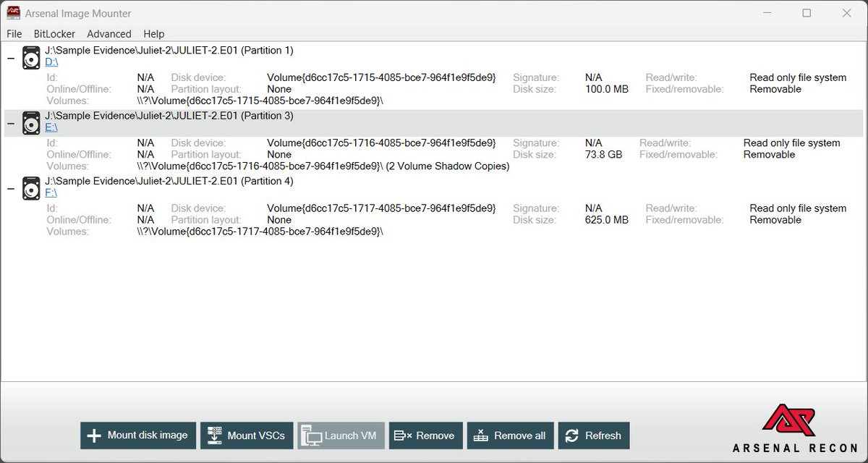The height and width of the screenshot is (463, 868).
Task: Click the disk icon for Partition 4
Action: 31,188
